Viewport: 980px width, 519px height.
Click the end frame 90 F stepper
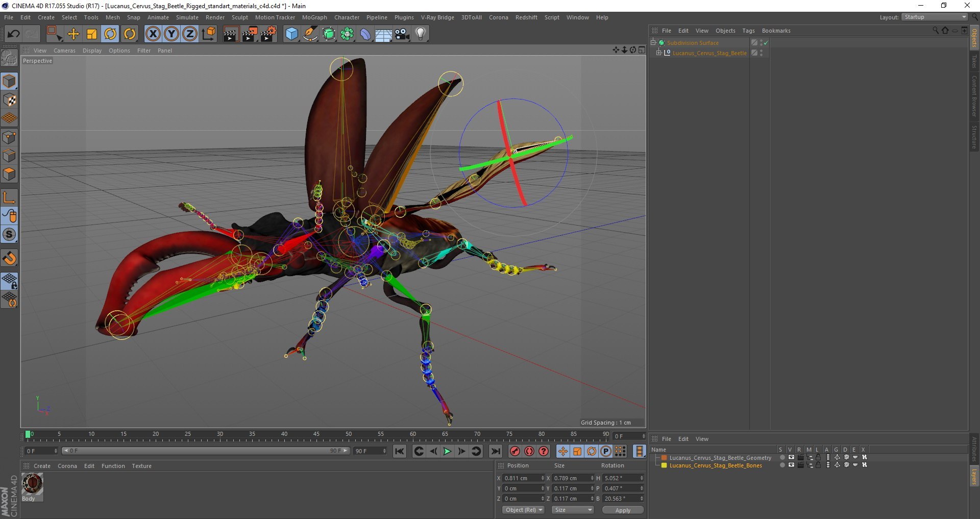coord(384,451)
